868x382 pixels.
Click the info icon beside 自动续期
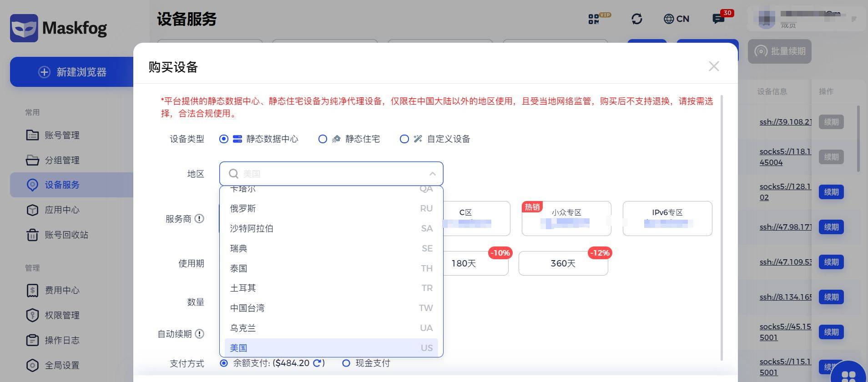coord(199,334)
